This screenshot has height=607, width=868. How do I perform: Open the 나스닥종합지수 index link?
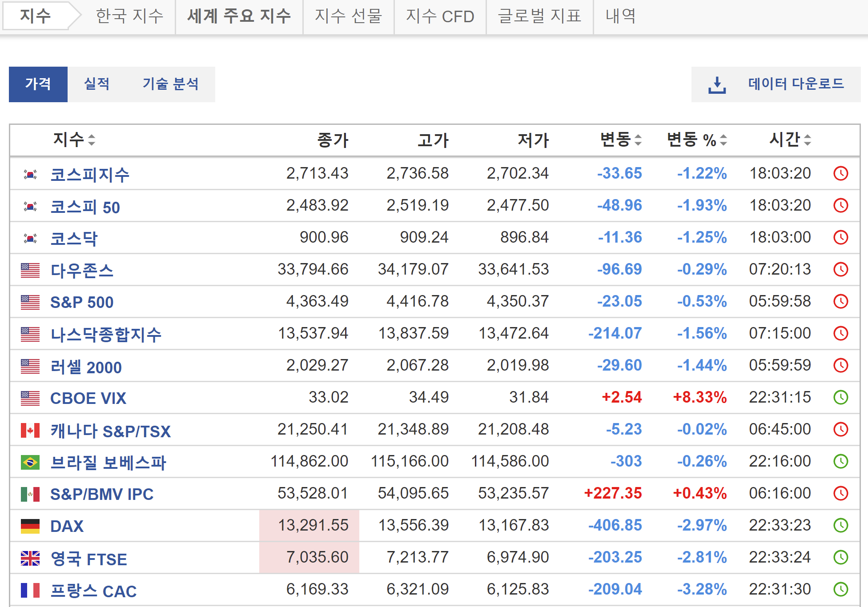(106, 334)
